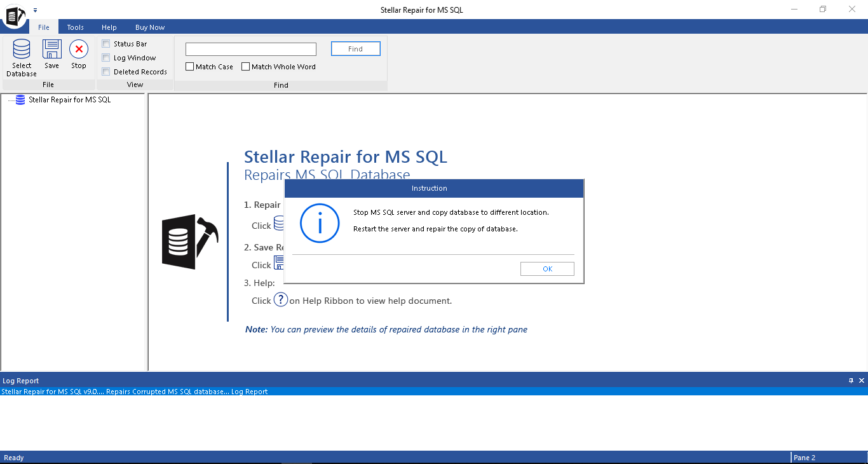
Task: Open the Help tab
Action: pos(109,27)
